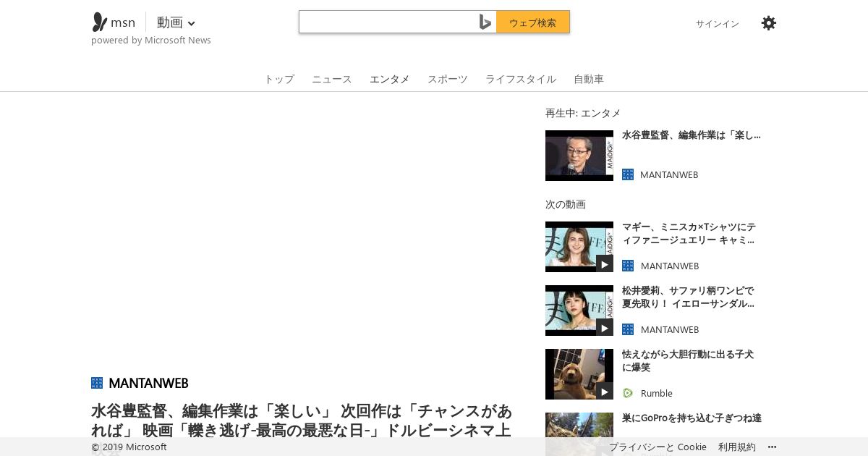Click the Bing logo in search box
The height and width of the screenshot is (456, 868).
(485, 22)
